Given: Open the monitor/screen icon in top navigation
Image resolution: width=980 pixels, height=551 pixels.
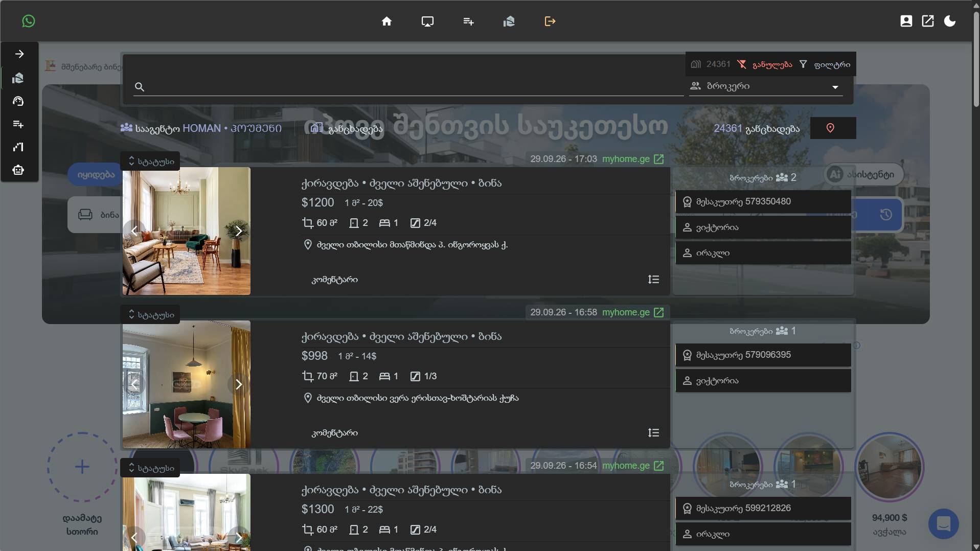Looking at the screenshot, I should click(x=427, y=21).
